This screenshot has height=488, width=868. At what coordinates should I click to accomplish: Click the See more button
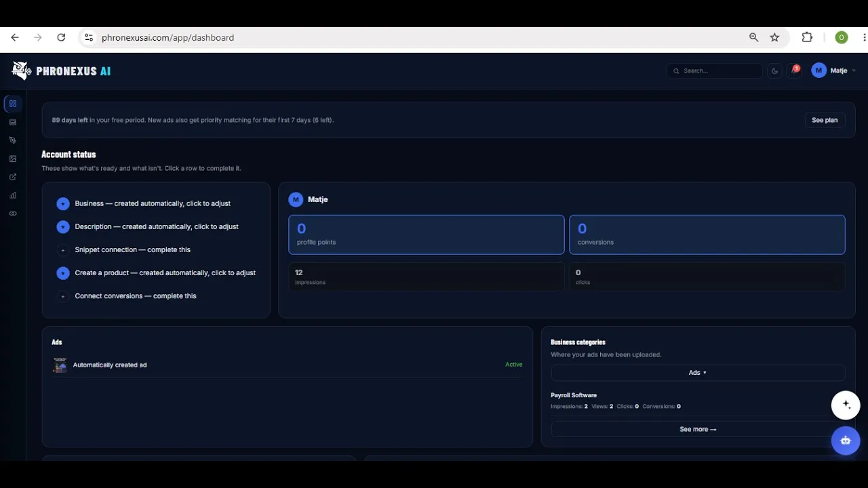[698, 429]
